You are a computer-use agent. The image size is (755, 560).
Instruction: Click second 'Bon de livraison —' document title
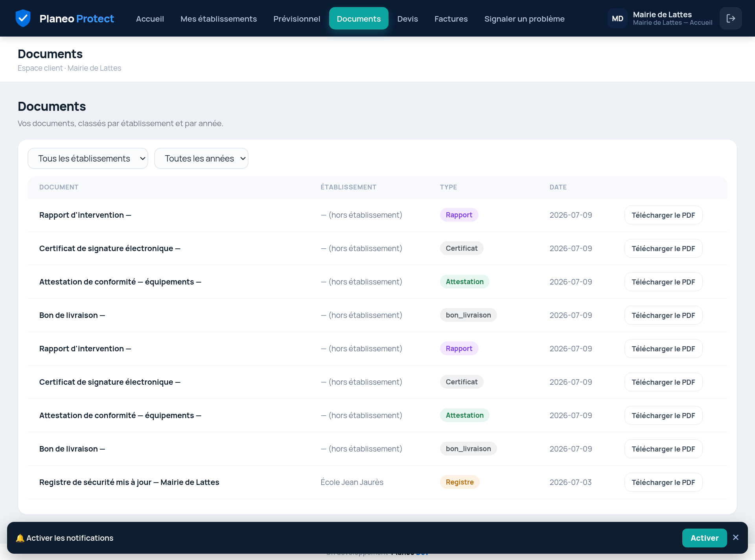72,449
